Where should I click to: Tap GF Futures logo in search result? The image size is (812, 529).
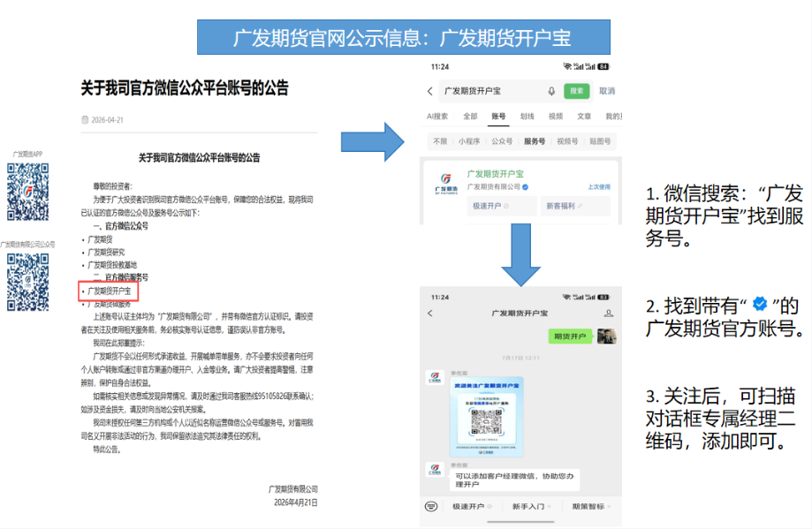pyautogui.click(x=446, y=184)
